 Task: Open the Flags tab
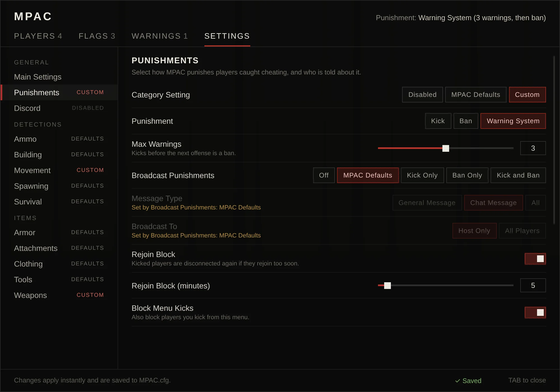pyautogui.click(x=97, y=36)
